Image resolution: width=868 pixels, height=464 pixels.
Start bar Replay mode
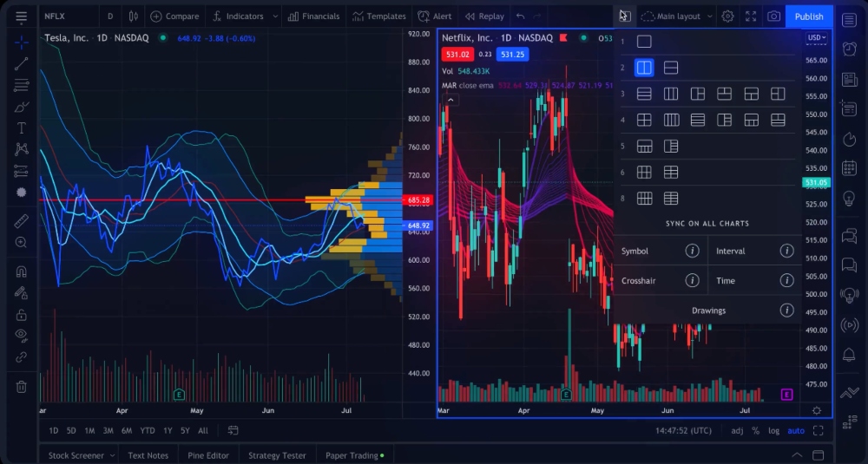(484, 16)
